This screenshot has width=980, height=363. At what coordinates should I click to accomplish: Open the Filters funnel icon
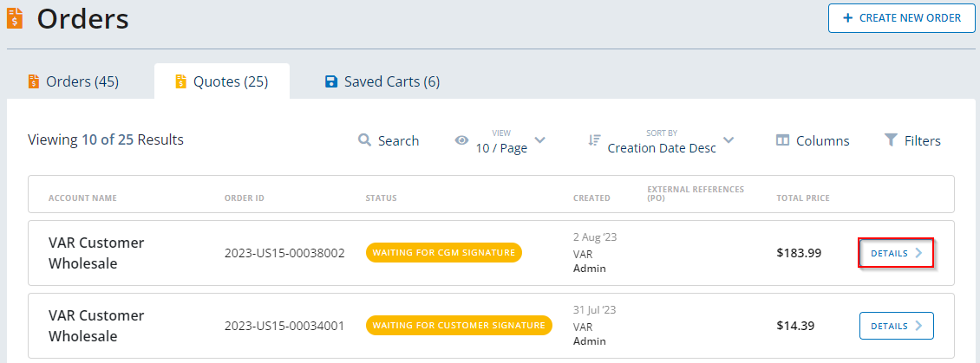click(890, 140)
